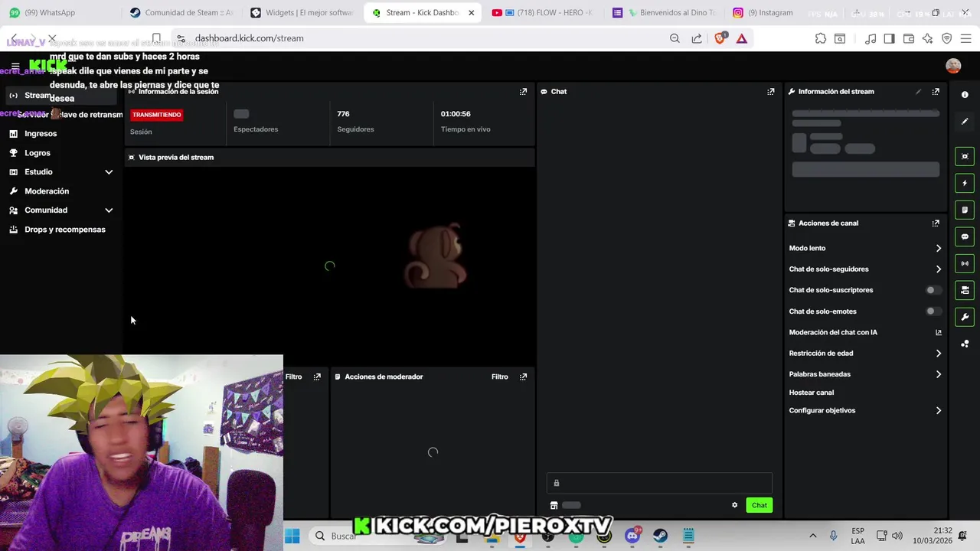Click the info icon in right rail
The height and width of the screenshot is (551, 980).
click(x=965, y=95)
